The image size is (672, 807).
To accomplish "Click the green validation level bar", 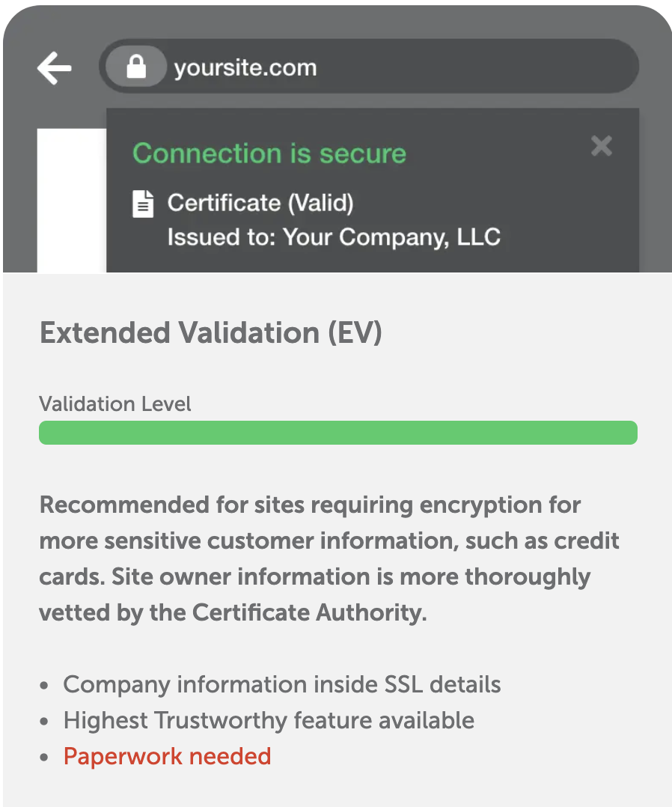I will pyautogui.click(x=337, y=433).
